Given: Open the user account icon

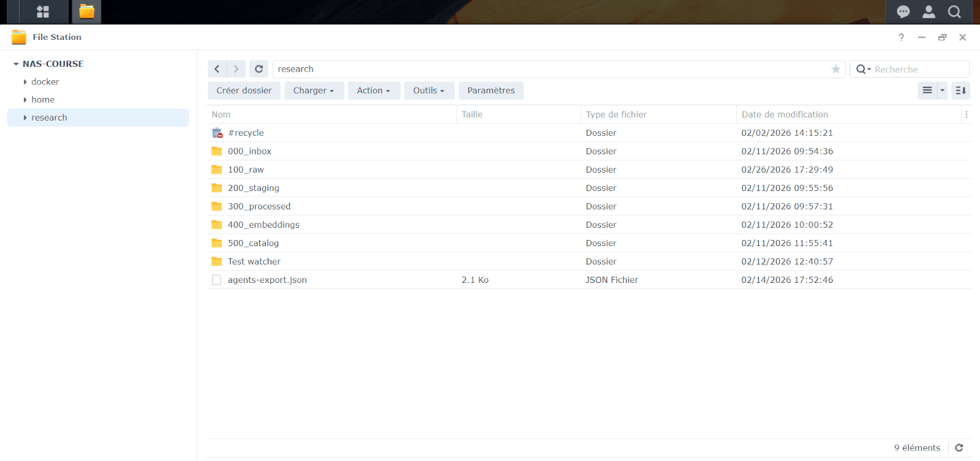Looking at the screenshot, I should click(929, 12).
